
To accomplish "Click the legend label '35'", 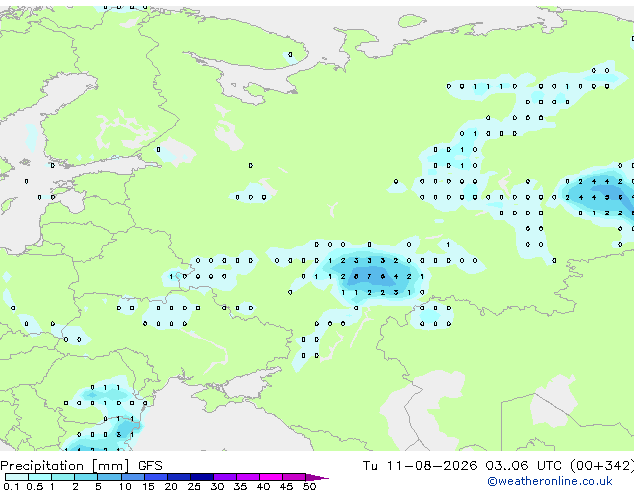I will tap(240, 486).
